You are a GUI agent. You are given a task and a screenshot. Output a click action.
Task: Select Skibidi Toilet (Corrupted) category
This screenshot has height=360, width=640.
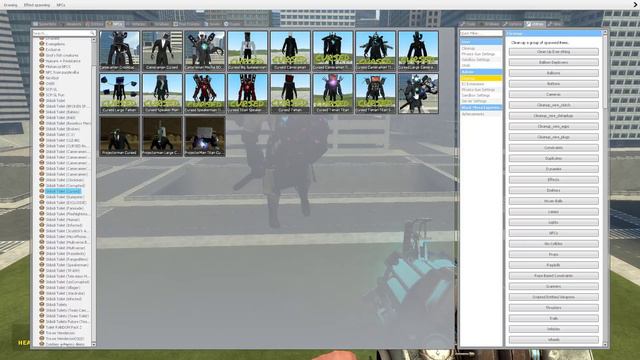[x=65, y=185]
